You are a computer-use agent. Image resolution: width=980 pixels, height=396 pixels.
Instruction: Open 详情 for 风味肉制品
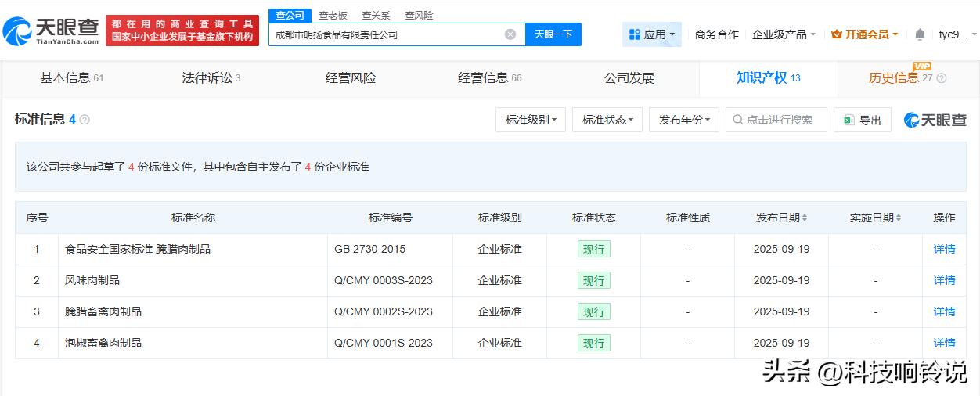[x=944, y=280]
